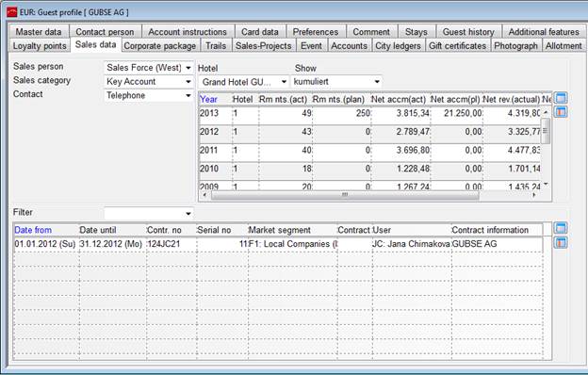This screenshot has height=375, width=588.
Task: Open the Corporate package tab
Action: pyautogui.click(x=160, y=46)
